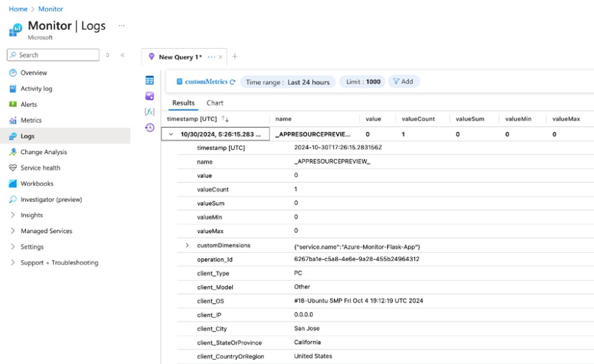Open the Time range filter
The image size is (594, 364).
pos(287,82)
